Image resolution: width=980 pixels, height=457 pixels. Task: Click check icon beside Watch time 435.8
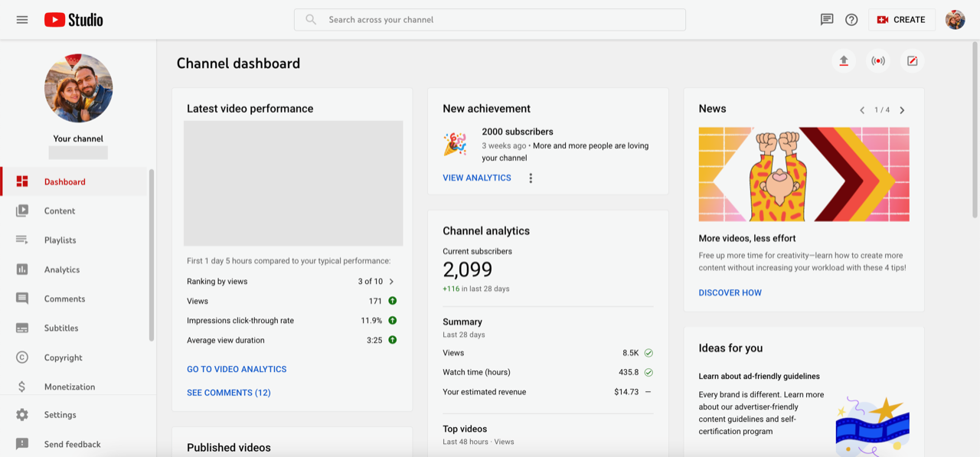pyautogui.click(x=648, y=372)
